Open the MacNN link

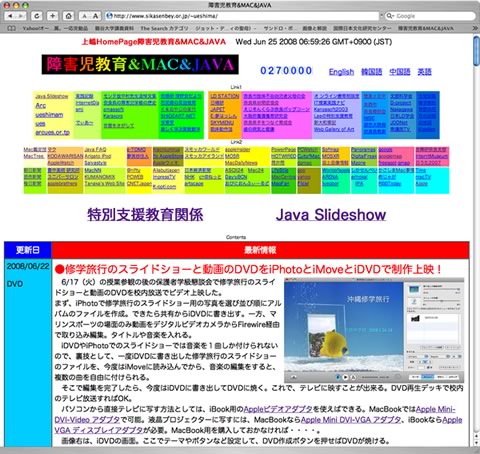pyautogui.click(x=93, y=170)
